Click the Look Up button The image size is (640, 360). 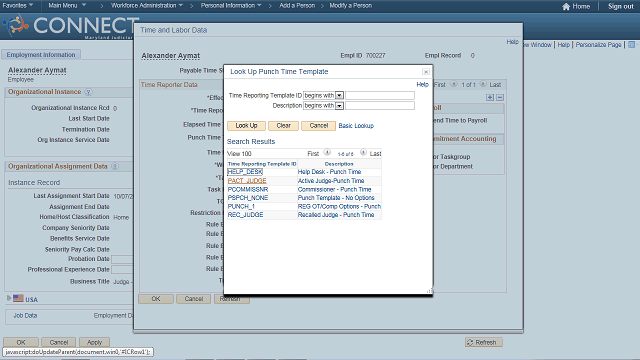coord(246,126)
